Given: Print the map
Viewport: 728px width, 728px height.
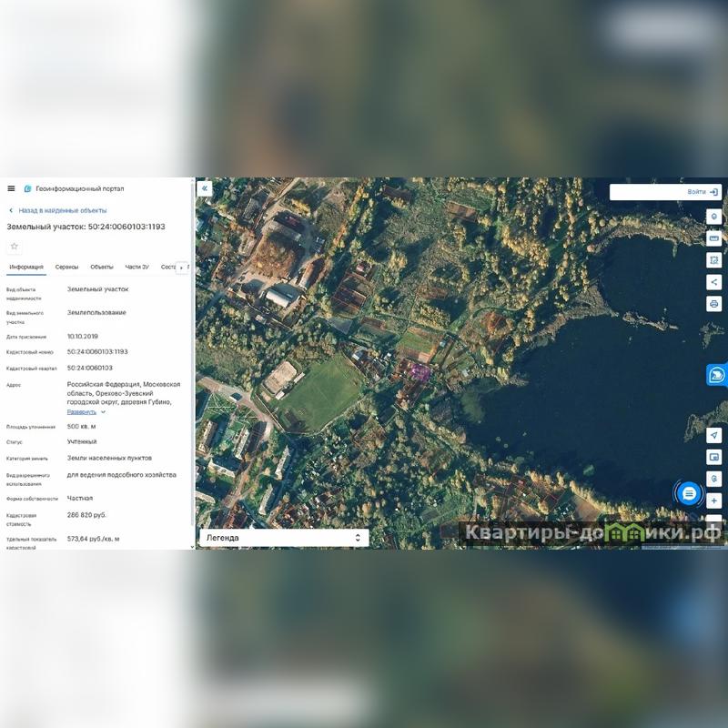Looking at the screenshot, I should (x=714, y=304).
